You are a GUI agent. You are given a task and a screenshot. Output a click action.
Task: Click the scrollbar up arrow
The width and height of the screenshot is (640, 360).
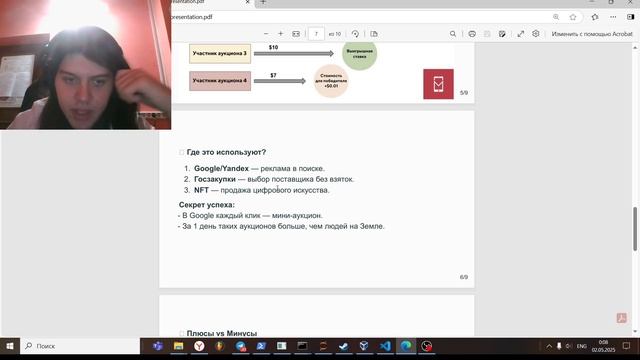pos(635,47)
